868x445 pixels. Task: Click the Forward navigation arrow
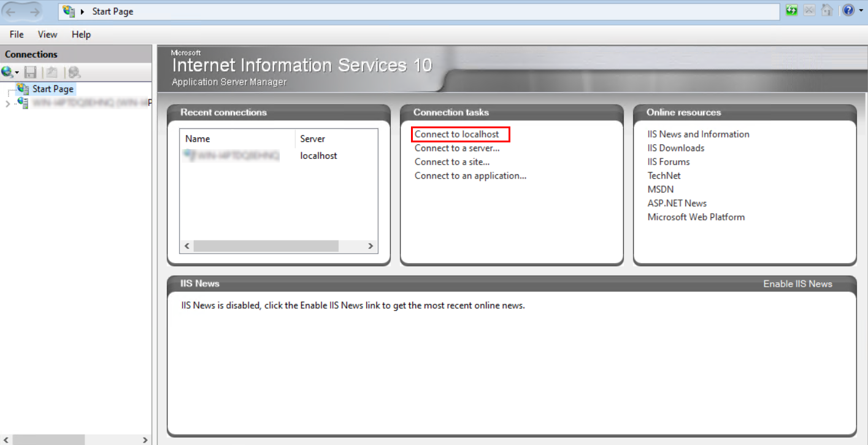click(34, 11)
